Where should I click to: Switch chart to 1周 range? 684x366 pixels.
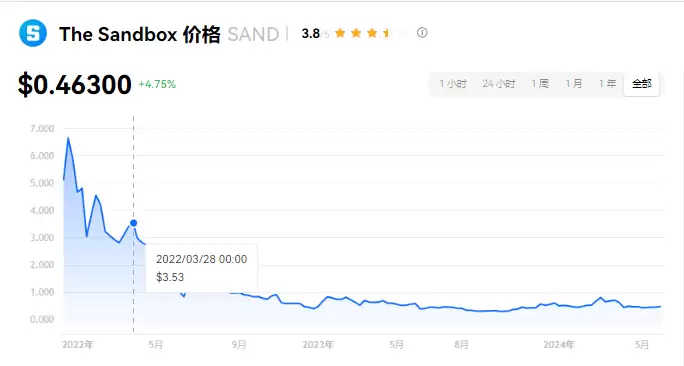coord(540,84)
